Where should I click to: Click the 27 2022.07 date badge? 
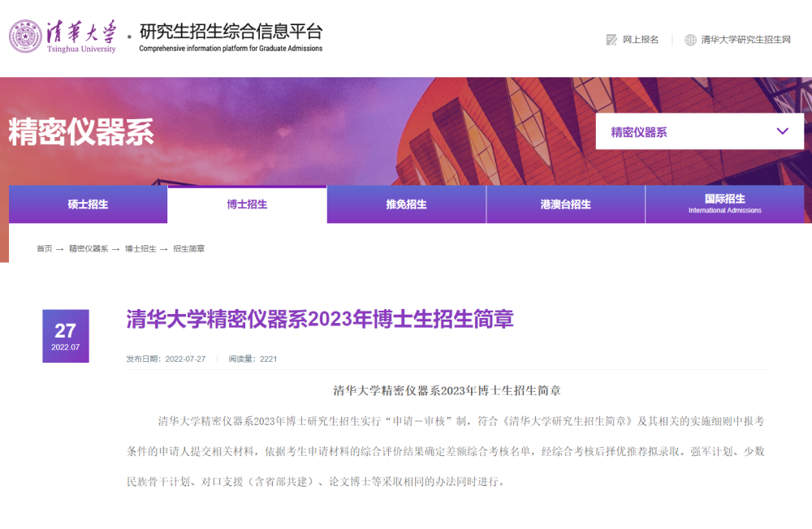tap(66, 336)
